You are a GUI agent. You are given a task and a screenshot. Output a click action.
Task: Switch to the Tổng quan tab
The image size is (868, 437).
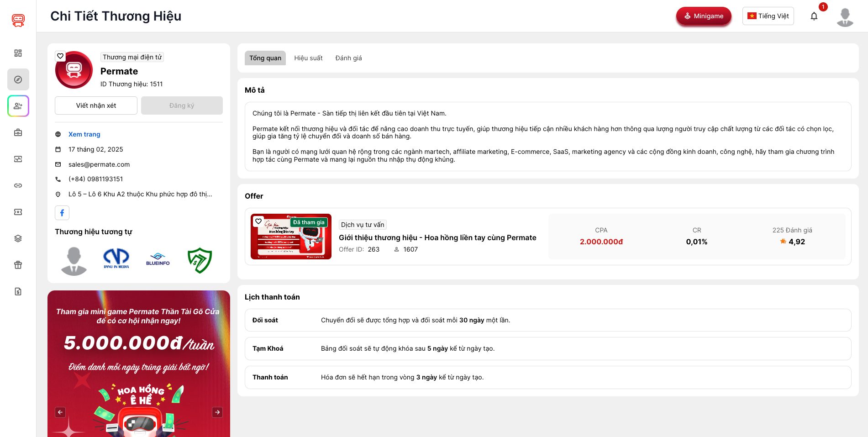(265, 58)
